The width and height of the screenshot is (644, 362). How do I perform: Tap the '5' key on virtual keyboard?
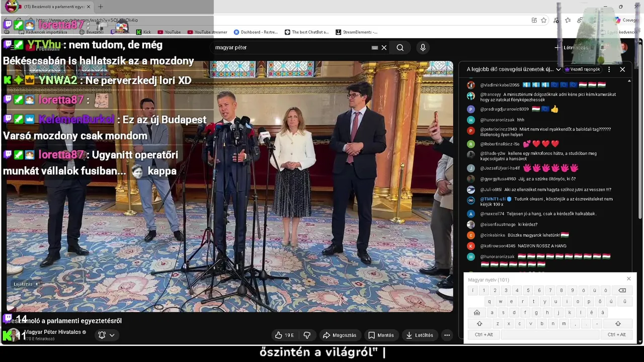pyautogui.click(x=528, y=291)
